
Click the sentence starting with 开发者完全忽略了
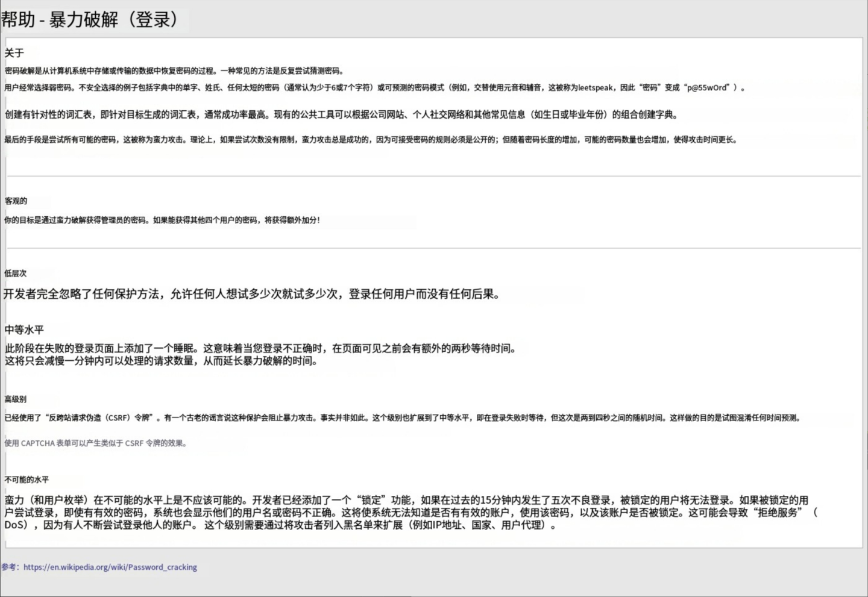(x=252, y=294)
